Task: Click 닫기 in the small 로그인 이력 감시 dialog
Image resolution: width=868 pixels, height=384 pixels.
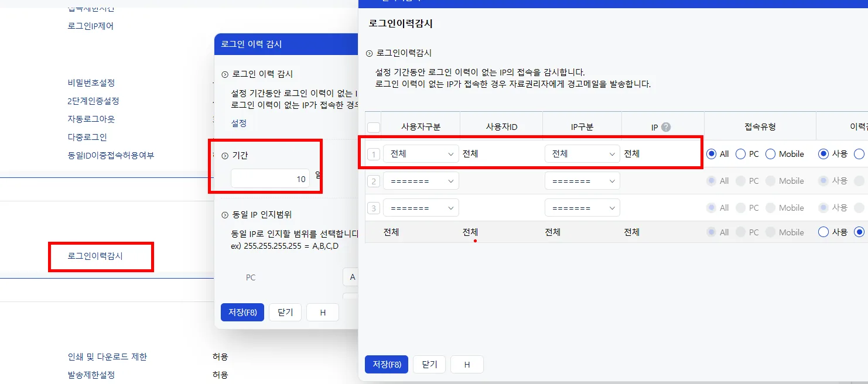Action: [x=285, y=312]
